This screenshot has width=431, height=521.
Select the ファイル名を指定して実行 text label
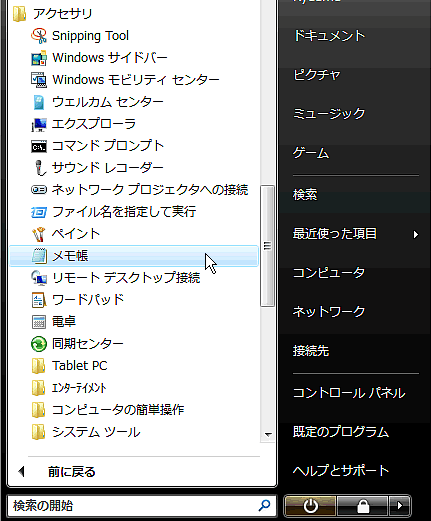tap(124, 212)
